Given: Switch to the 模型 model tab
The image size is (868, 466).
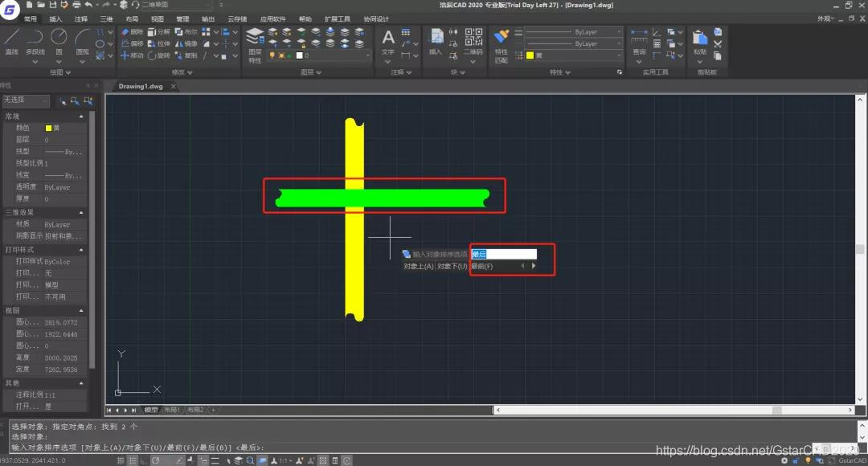Looking at the screenshot, I should [x=150, y=410].
